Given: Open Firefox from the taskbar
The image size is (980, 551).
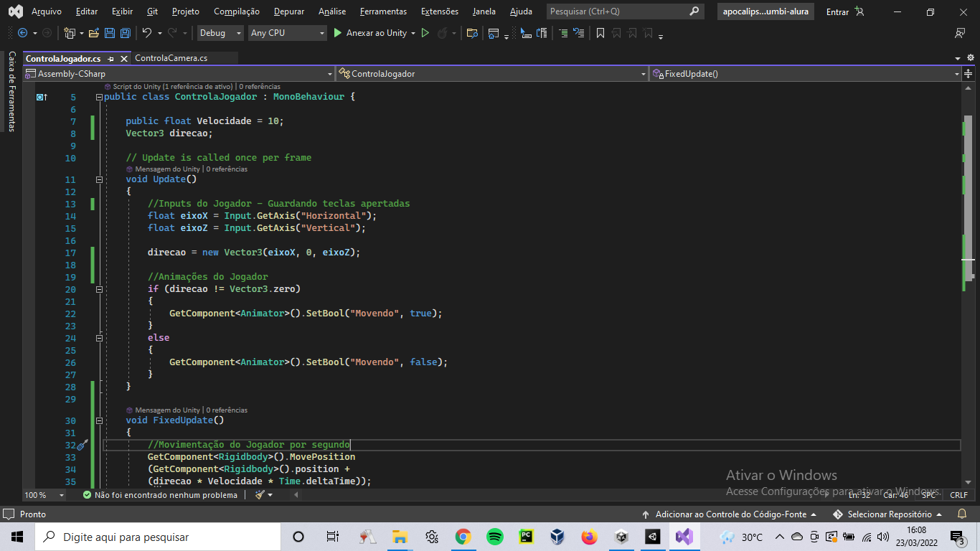Looking at the screenshot, I should [x=589, y=537].
